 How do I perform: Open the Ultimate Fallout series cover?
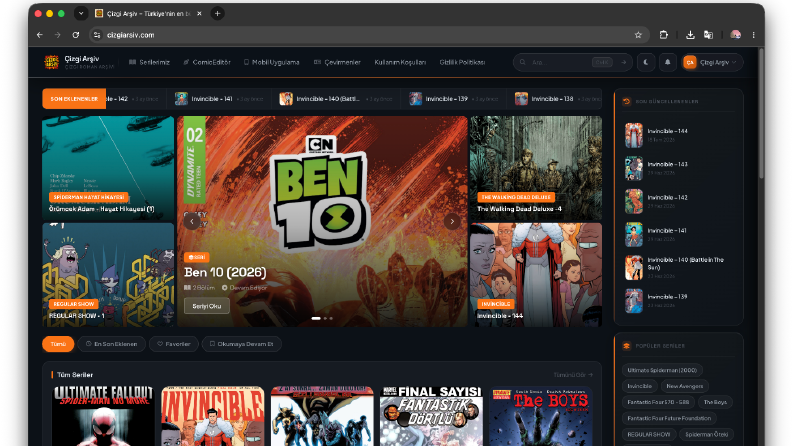[103, 416]
